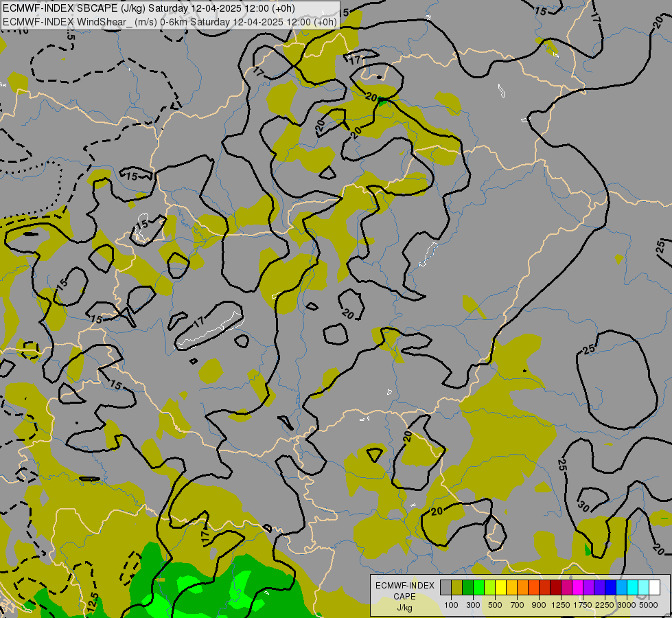Click the 100 legend value
The image size is (672, 618).
coord(451,605)
